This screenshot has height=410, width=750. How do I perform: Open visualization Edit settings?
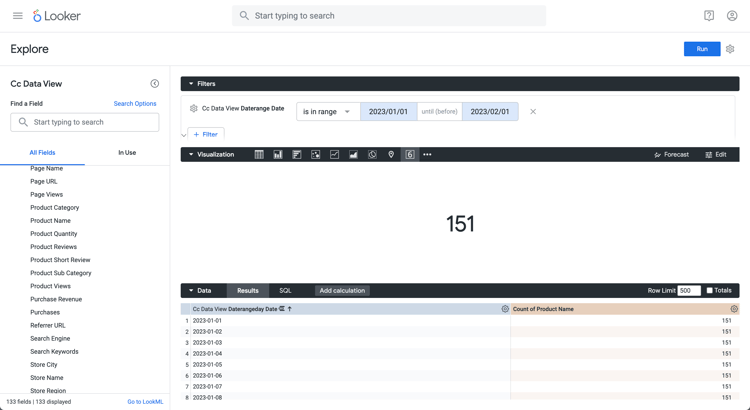[x=716, y=155]
